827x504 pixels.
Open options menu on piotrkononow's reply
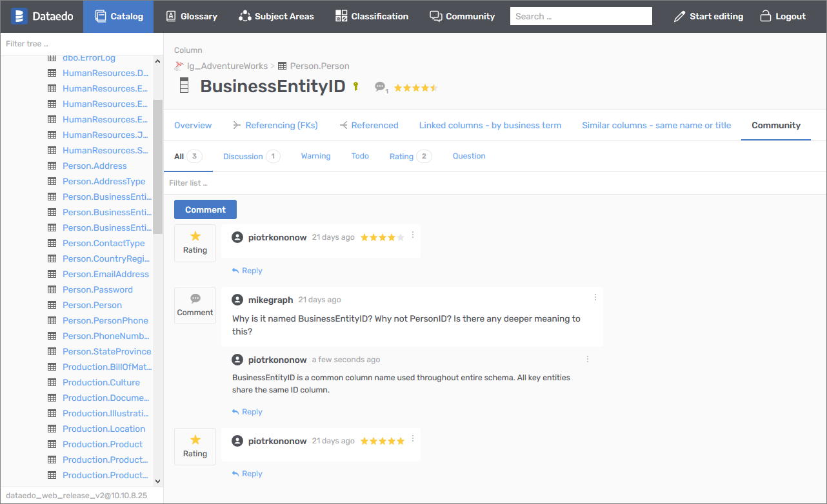coord(587,359)
